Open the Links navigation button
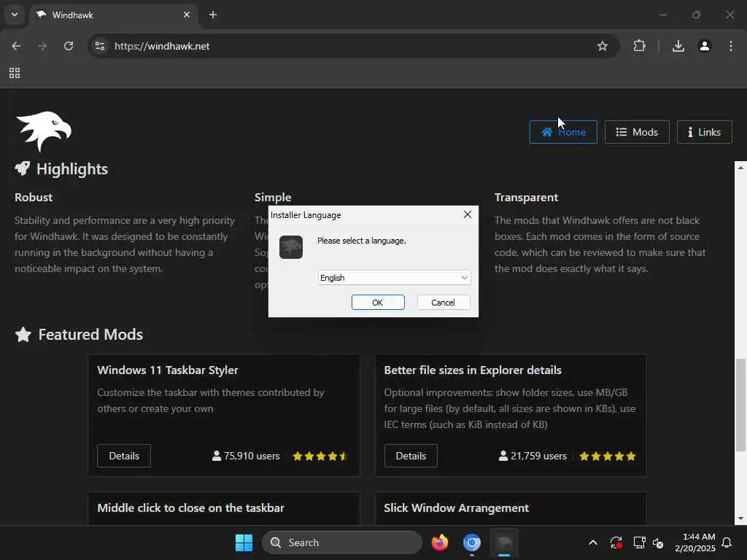The image size is (747, 560). [704, 132]
